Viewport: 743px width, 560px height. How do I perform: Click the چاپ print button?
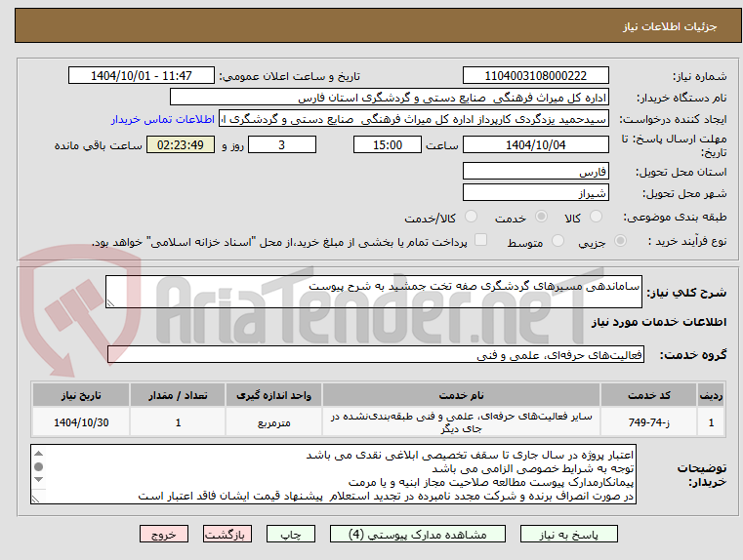[291, 534]
